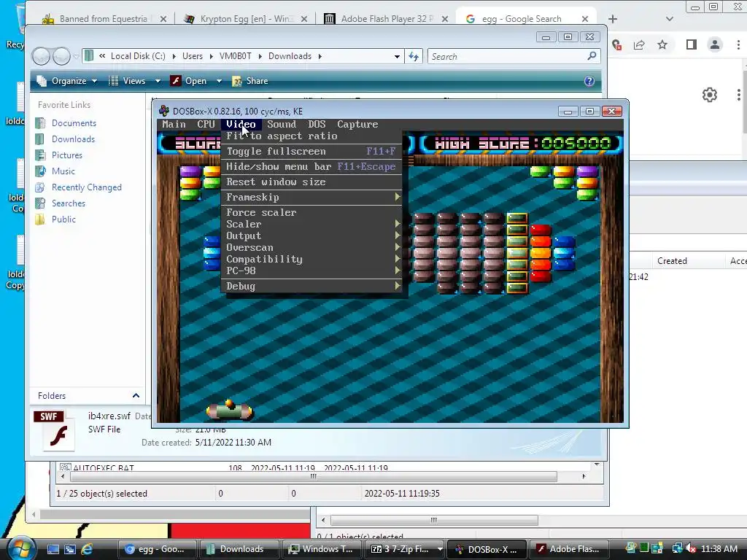Click Local Disk (C:) breadcrumb
Screen dimensions: 747x560
138,56
